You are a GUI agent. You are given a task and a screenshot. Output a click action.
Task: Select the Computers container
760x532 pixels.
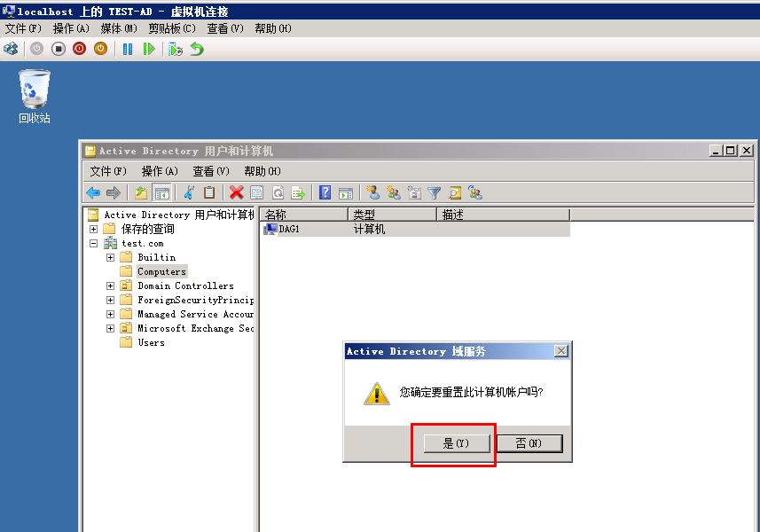[x=161, y=271]
